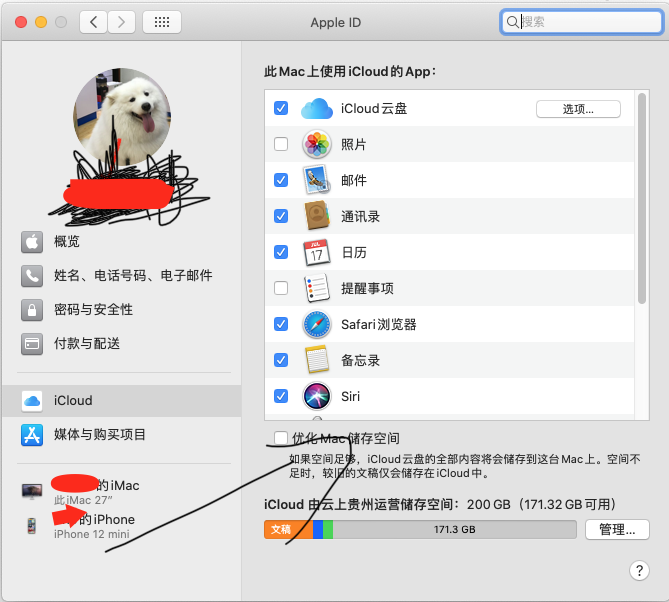Select the iCloud sidebar item
The width and height of the screenshot is (669, 602).
pos(122,401)
